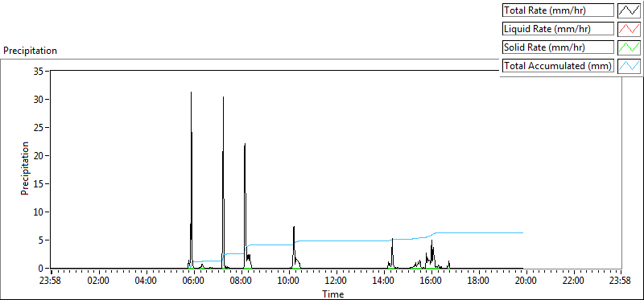
Task: Click the Total Rate black line icon
Action: click(x=630, y=10)
